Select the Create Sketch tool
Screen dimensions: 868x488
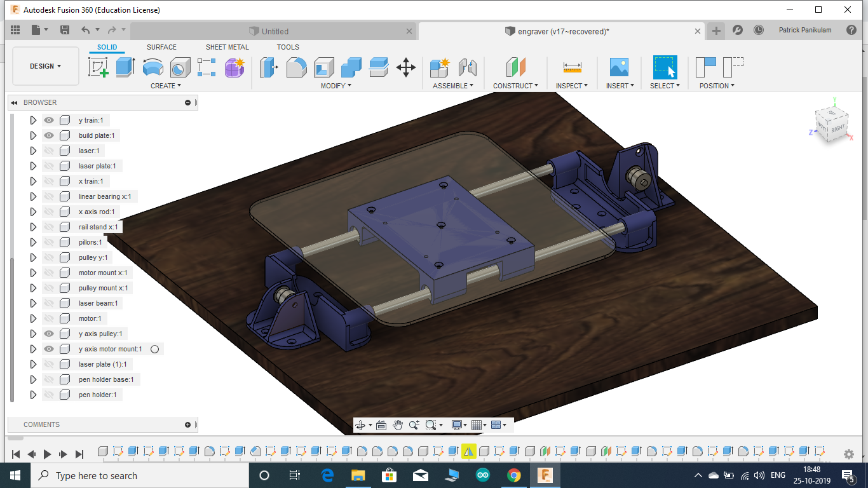(x=98, y=67)
